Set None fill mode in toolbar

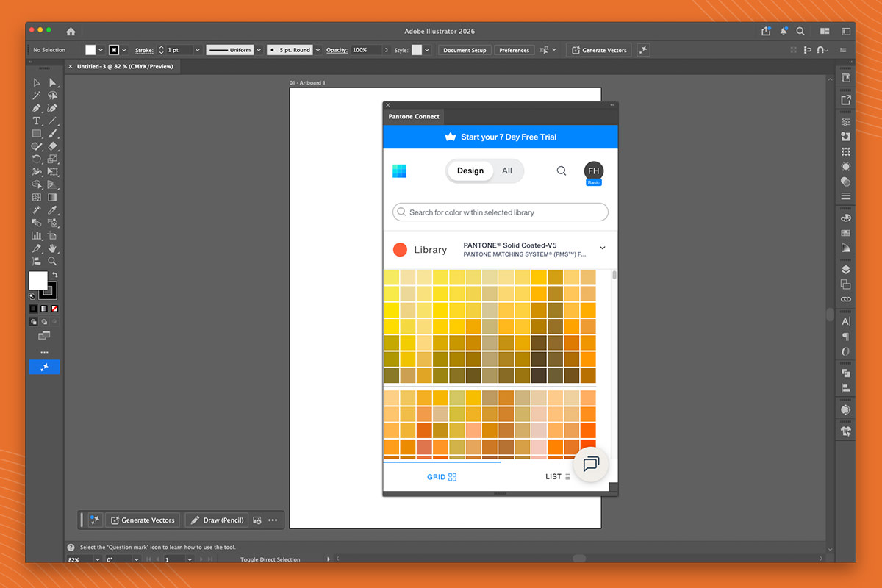[55, 309]
